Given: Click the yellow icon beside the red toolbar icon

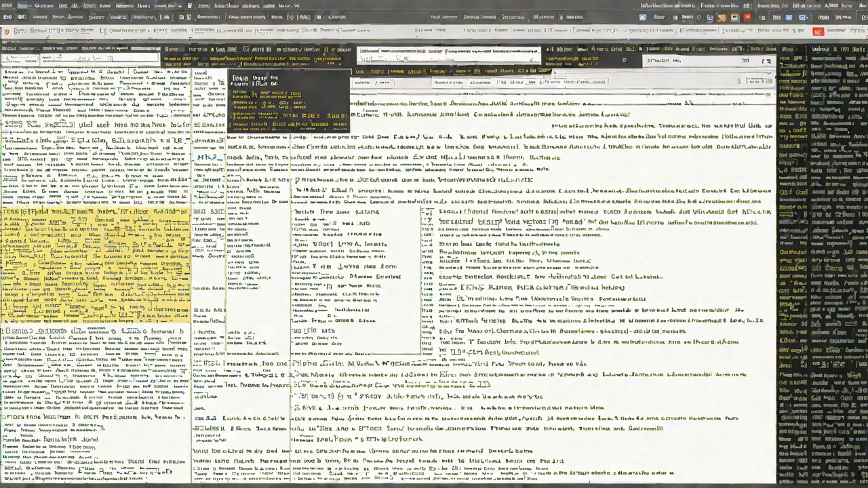Looking at the screenshot, I should click(x=734, y=18).
